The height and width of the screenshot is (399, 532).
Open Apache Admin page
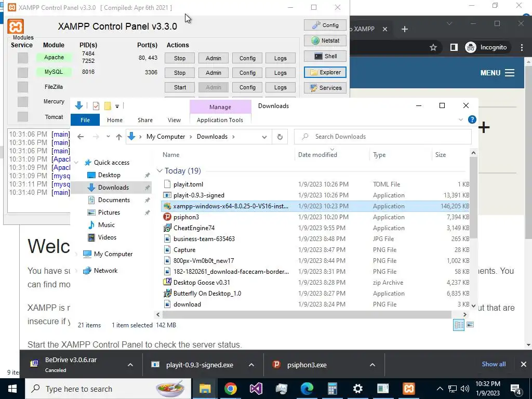tap(213, 58)
